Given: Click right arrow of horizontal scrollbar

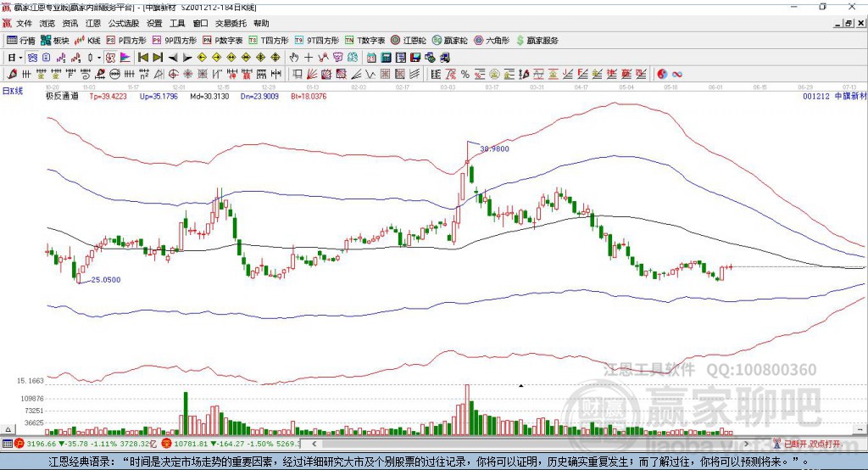Looking at the screenshot, I should tap(746, 444).
